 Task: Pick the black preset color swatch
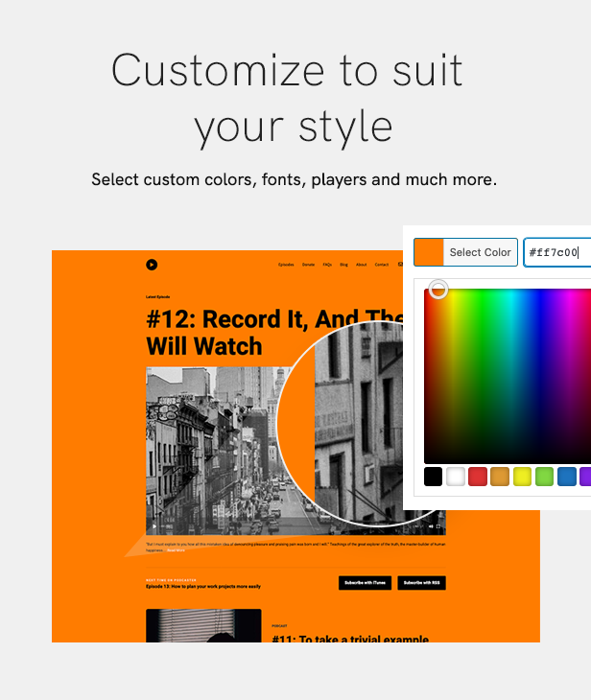pos(434,477)
